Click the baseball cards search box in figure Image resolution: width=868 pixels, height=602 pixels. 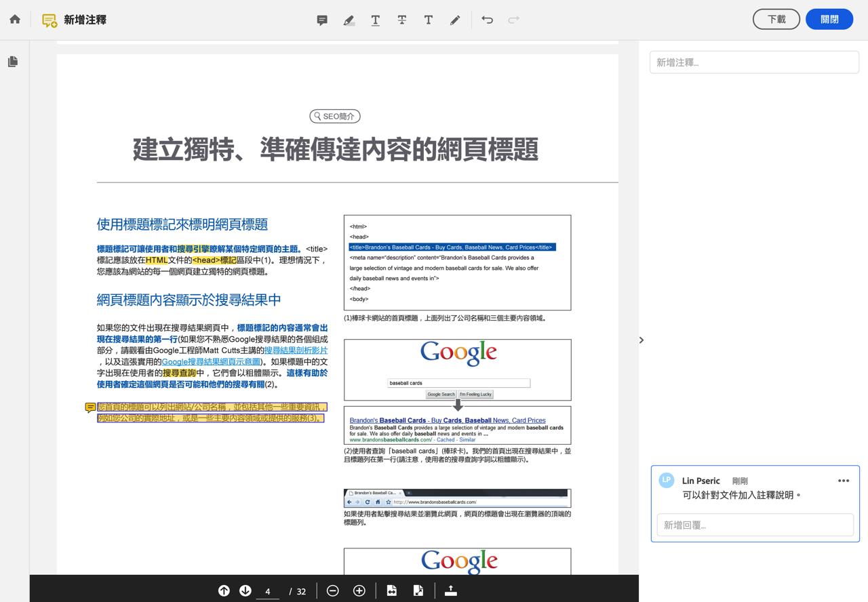[458, 383]
